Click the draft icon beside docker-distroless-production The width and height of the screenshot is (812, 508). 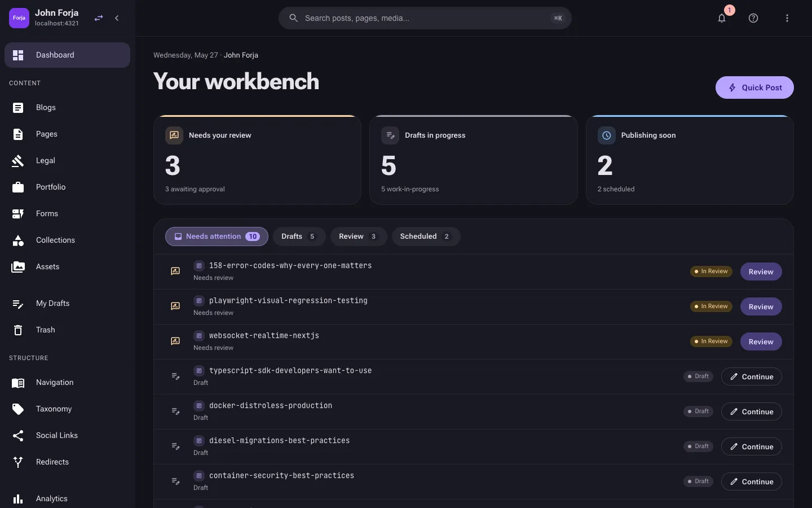[x=175, y=411]
